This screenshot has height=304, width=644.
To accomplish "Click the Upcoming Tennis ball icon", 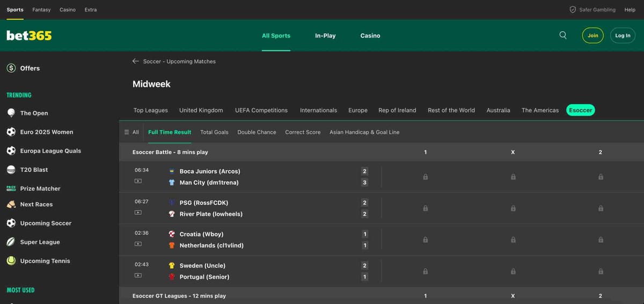I will click(11, 260).
